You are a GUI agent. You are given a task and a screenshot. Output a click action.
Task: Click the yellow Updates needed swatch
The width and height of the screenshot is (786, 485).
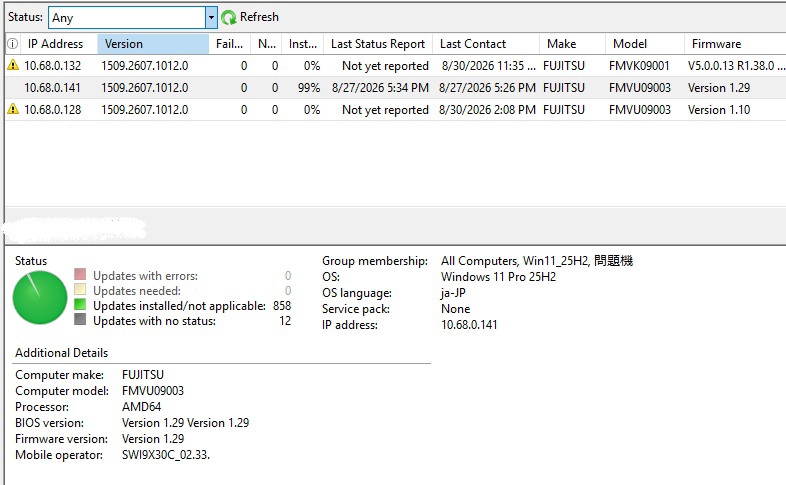click(80, 289)
